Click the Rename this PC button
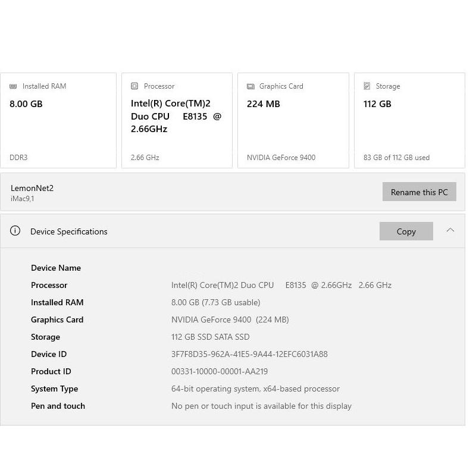The width and height of the screenshot is (476, 476). 419,192
